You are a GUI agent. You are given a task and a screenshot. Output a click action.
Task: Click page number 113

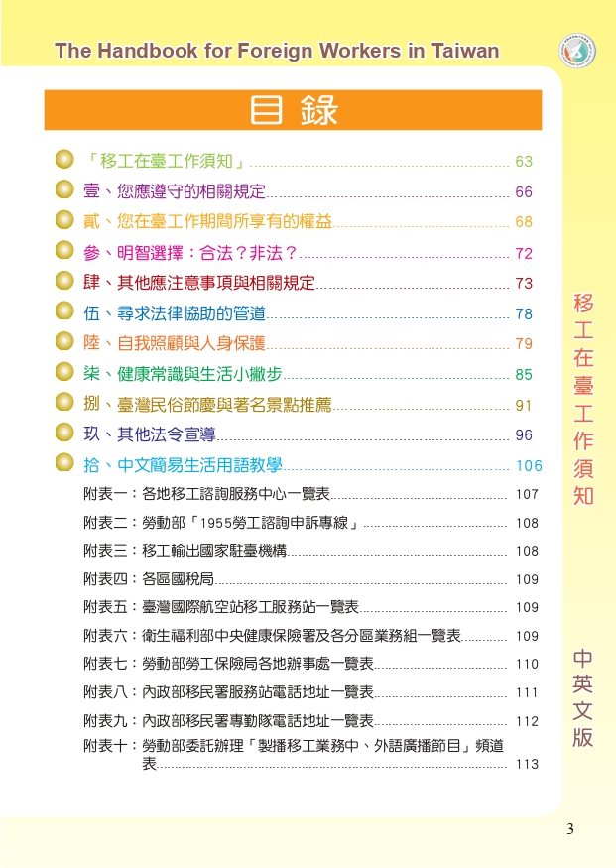pos(527,764)
